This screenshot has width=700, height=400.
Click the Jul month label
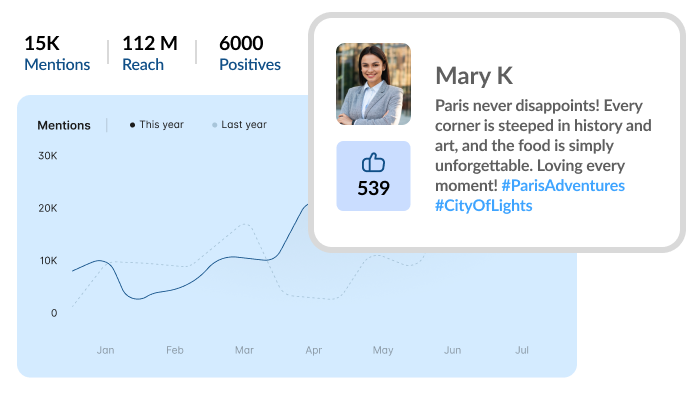(x=521, y=351)
